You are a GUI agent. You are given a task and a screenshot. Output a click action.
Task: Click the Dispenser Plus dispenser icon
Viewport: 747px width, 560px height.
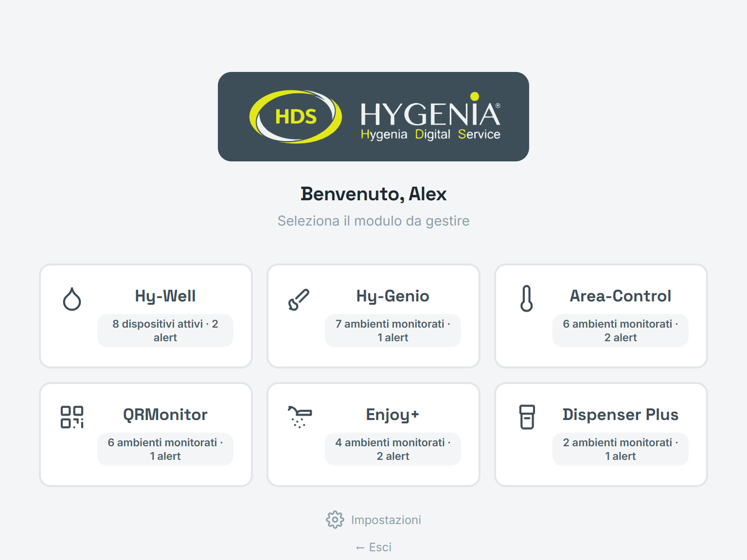point(527,417)
